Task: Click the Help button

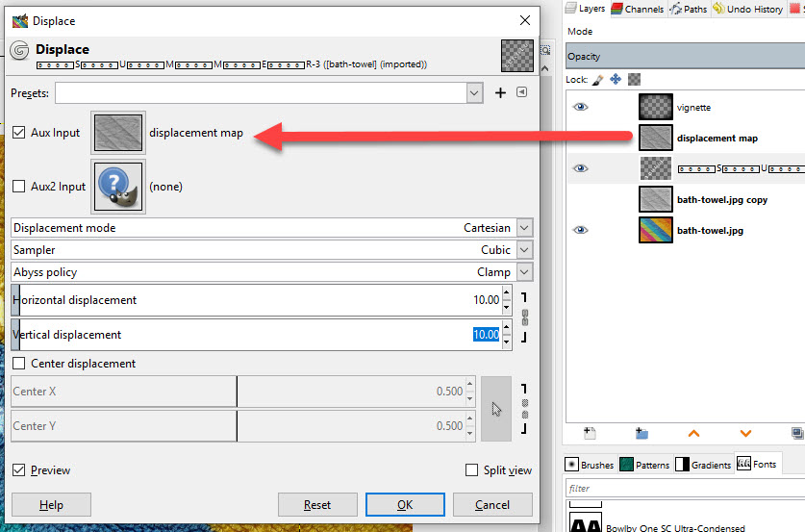Action: point(51,505)
